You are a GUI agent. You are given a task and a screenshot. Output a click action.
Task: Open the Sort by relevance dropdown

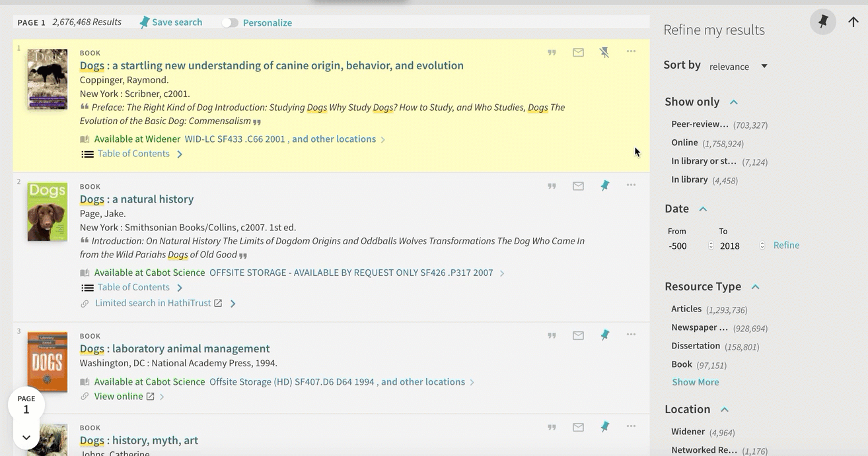[x=738, y=66]
